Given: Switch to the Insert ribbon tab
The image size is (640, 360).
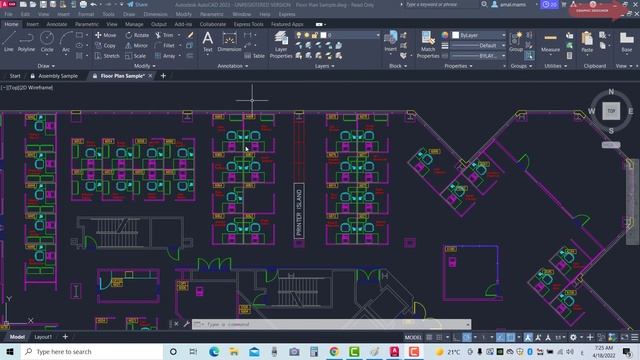Looking at the screenshot, I should pos(32,24).
